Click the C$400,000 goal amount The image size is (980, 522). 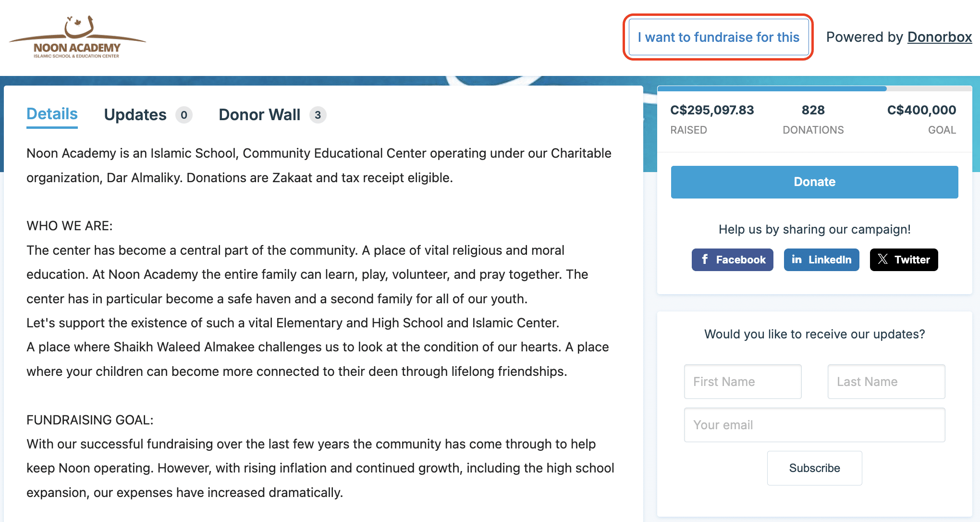[x=921, y=111]
